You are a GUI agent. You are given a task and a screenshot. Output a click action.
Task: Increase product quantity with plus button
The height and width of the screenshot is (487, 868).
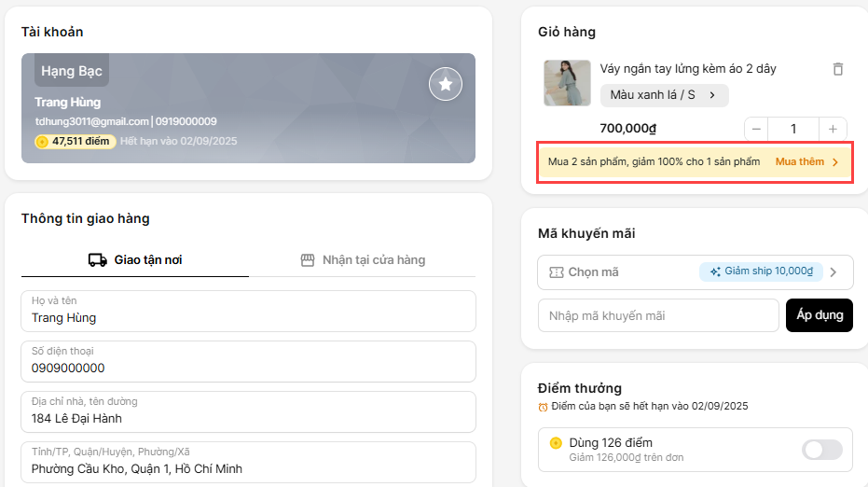point(832,129)
